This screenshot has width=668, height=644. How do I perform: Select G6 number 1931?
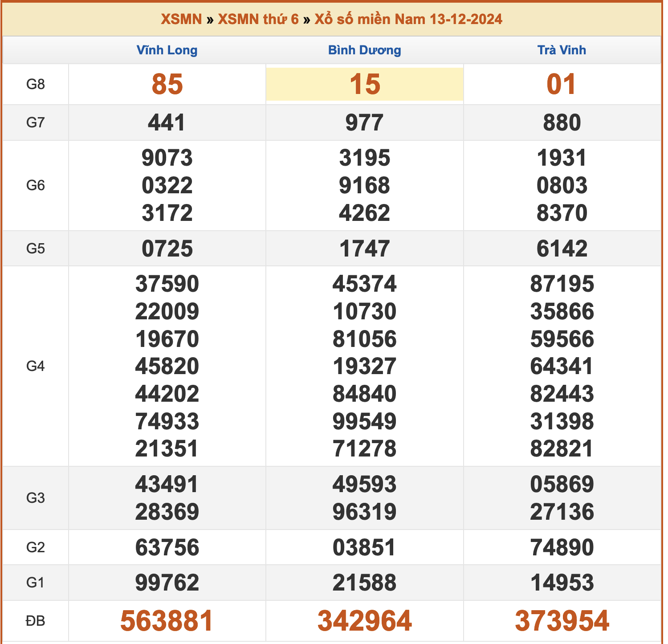[562, 158]
